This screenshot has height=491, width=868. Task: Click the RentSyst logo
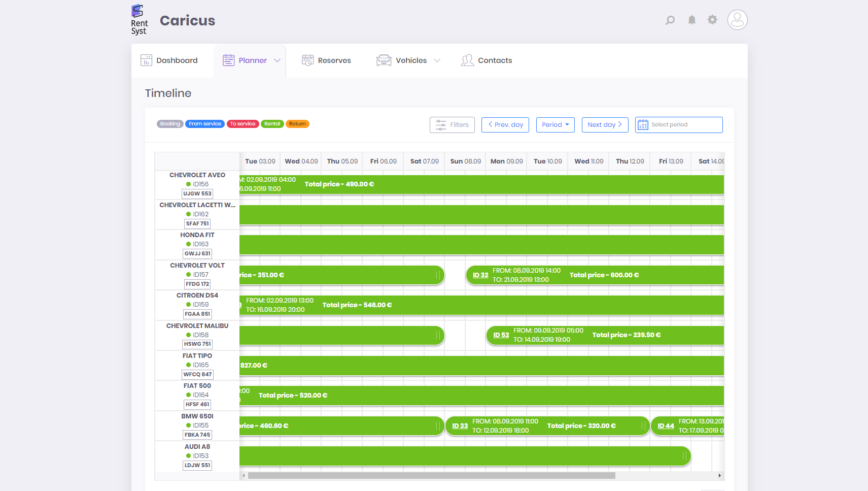coord(138,20)
